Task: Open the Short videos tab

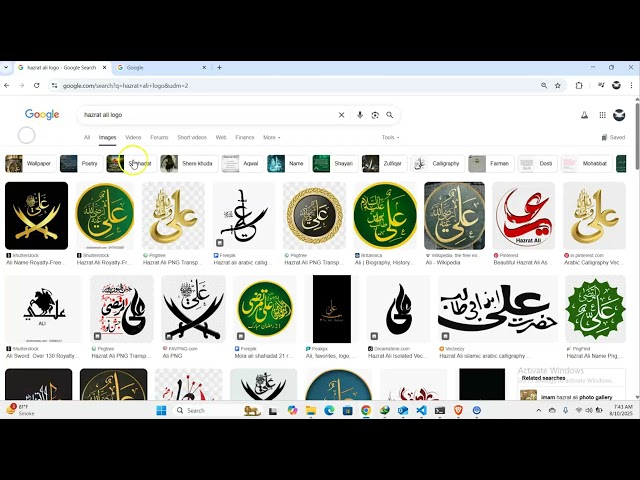Action: pyautogui.click(x=192, y=138)
